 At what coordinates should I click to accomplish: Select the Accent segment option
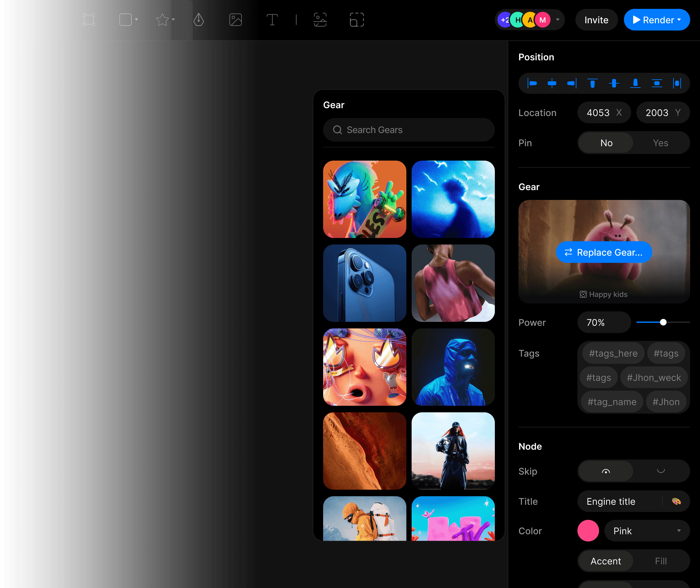[x=605, y=561]
